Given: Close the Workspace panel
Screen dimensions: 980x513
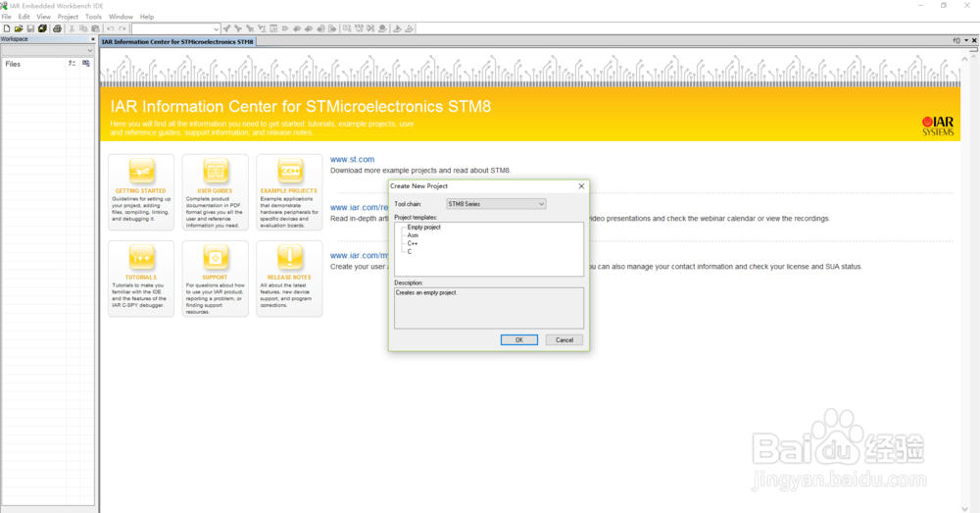Looking at the screenshot, I should (92, 39).
